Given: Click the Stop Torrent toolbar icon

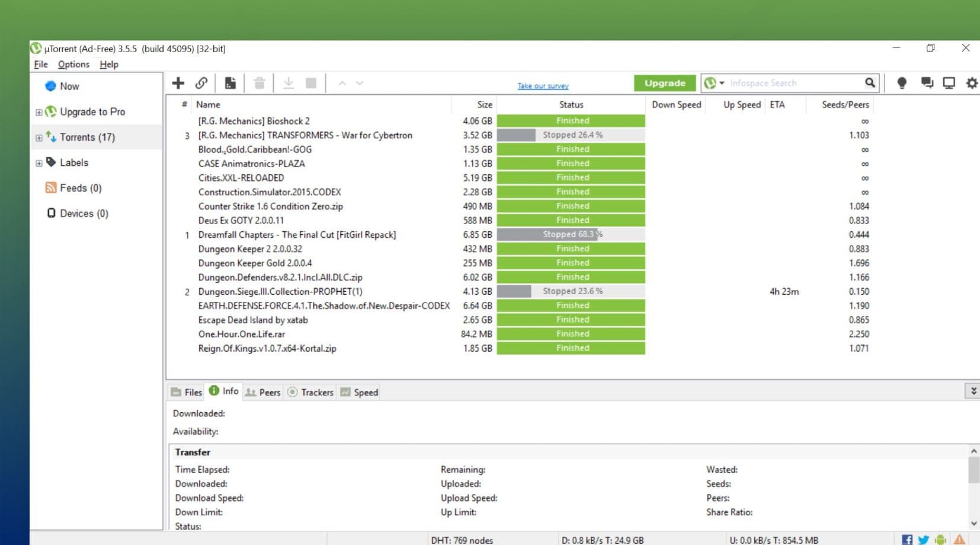Looking at the screenshot, I should (x=310, y=83).
